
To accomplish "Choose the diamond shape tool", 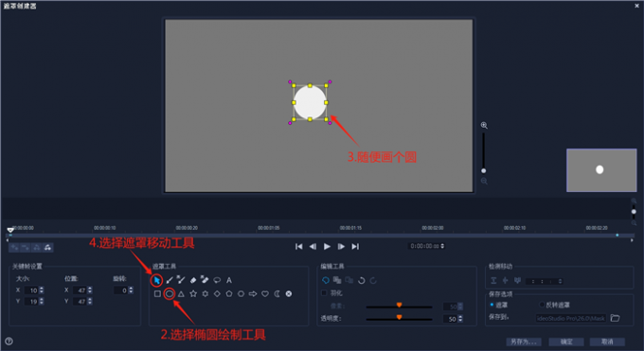I will tap(217, 293).
